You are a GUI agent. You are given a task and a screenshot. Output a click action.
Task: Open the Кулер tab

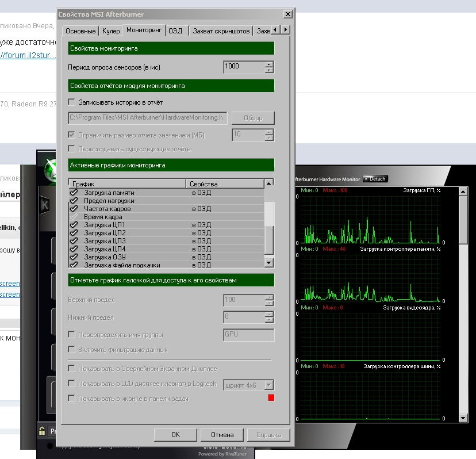click(x=111, y=30)
